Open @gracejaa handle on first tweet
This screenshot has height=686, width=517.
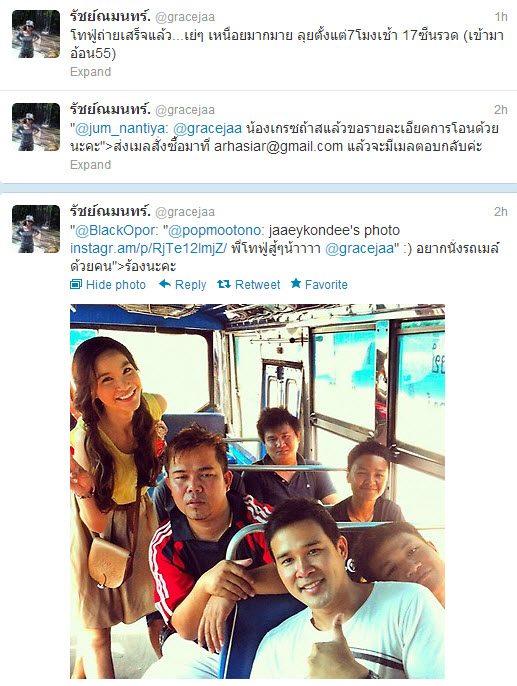pos(185,17)
